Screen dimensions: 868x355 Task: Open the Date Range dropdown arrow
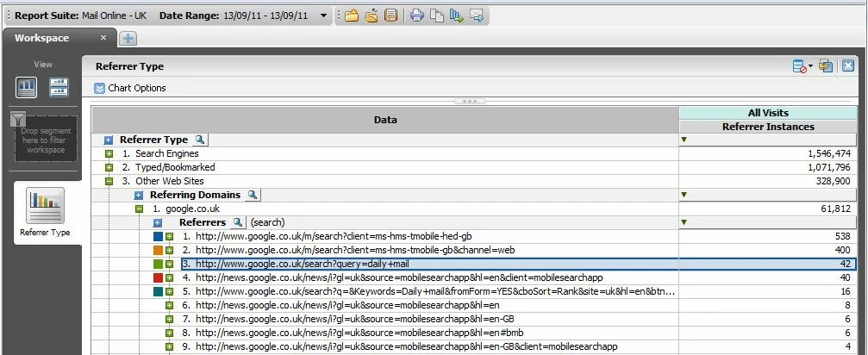[324, 16]
